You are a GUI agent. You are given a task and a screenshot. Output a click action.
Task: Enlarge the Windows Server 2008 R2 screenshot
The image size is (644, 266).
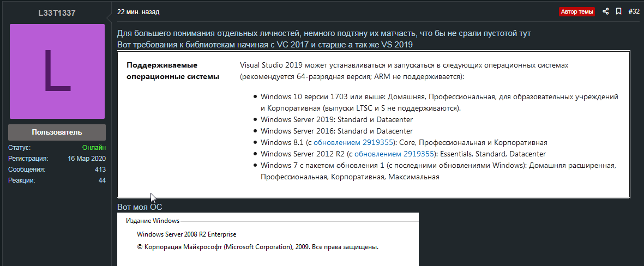268,240
